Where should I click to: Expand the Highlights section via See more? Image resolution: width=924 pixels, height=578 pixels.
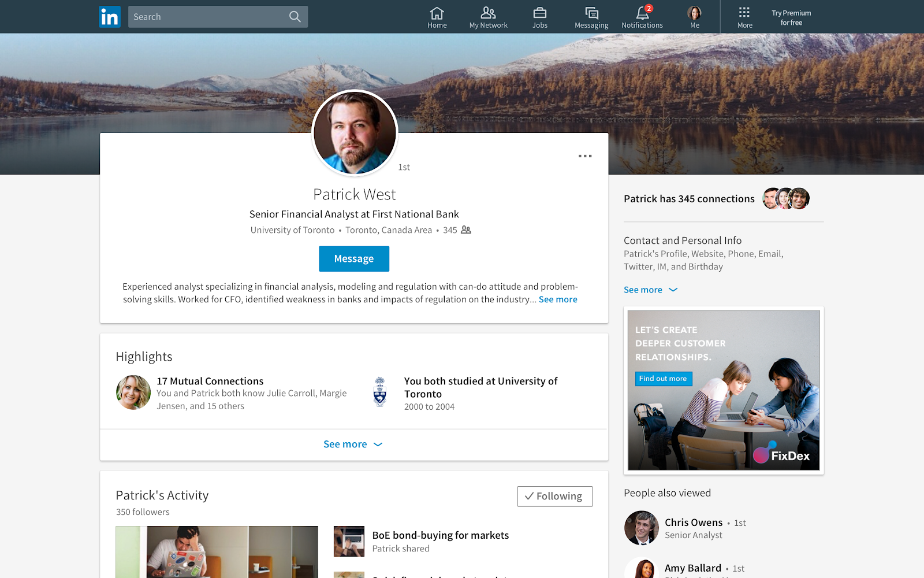click(x=353, y=444)
